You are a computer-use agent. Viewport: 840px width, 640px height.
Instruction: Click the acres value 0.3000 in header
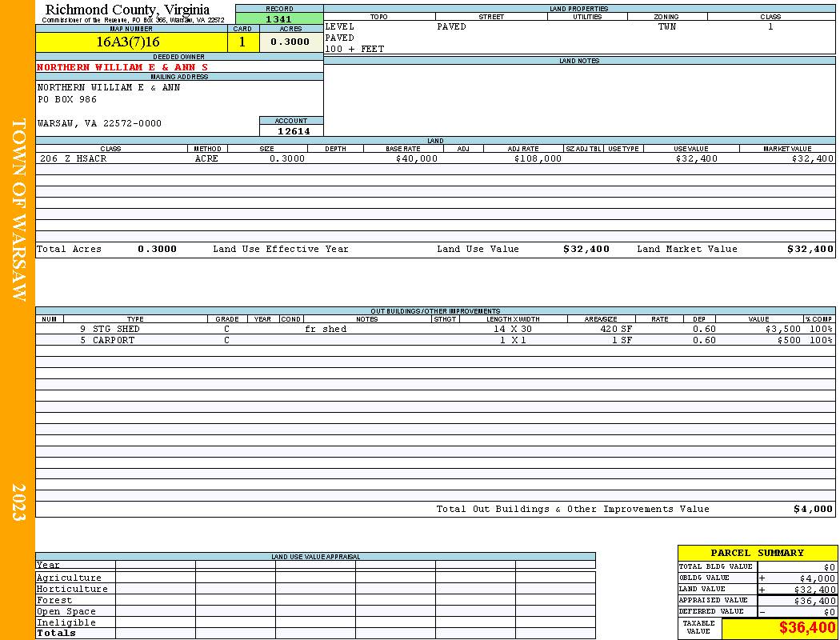point(290,42)
